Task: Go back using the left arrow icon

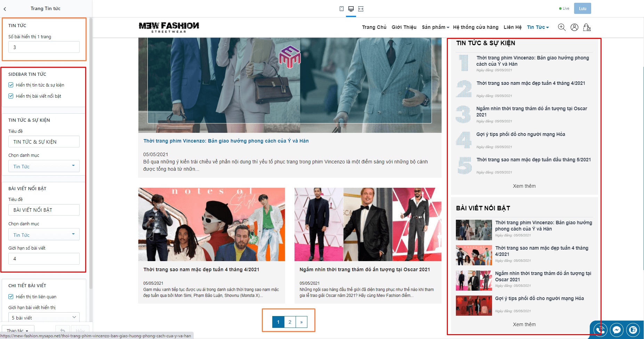Action: pyautogui.click(x=5, y=9)
